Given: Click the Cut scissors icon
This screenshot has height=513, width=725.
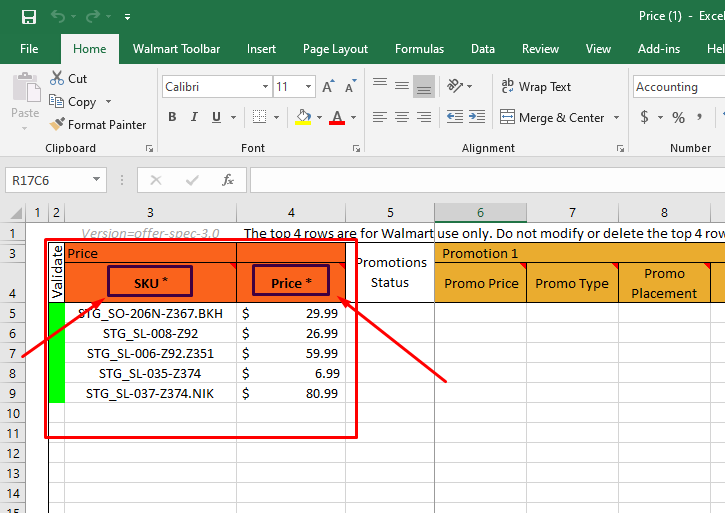Looking at the screenshot, I should (57, 78).
